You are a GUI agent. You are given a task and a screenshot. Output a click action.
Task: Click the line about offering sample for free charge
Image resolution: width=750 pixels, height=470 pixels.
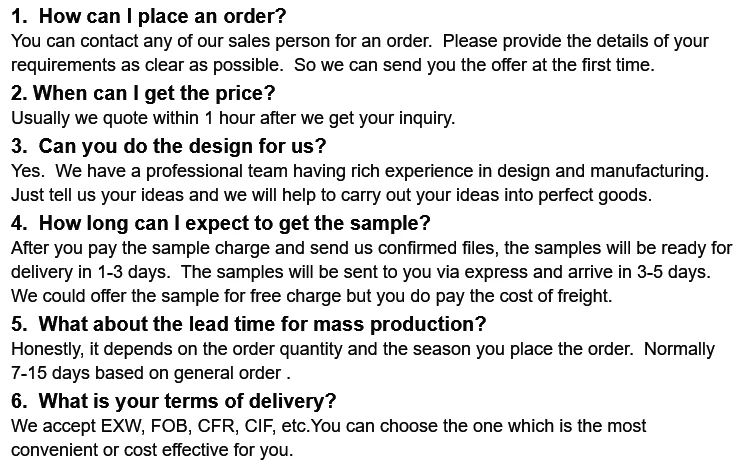pos(311,296)
